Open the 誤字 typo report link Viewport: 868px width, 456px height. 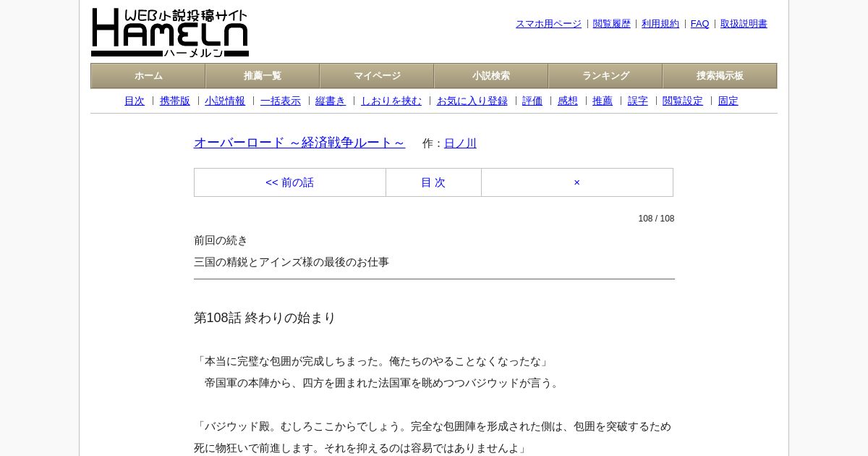point(638,101)
